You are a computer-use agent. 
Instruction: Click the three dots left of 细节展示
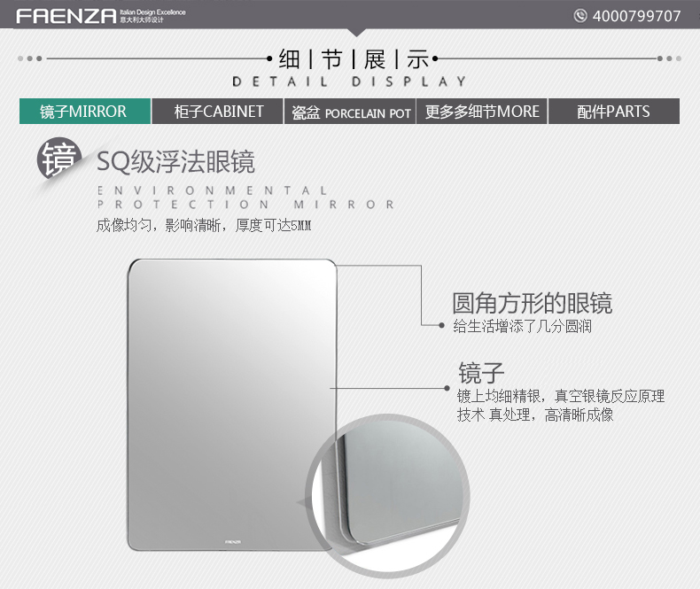point(30,58)
